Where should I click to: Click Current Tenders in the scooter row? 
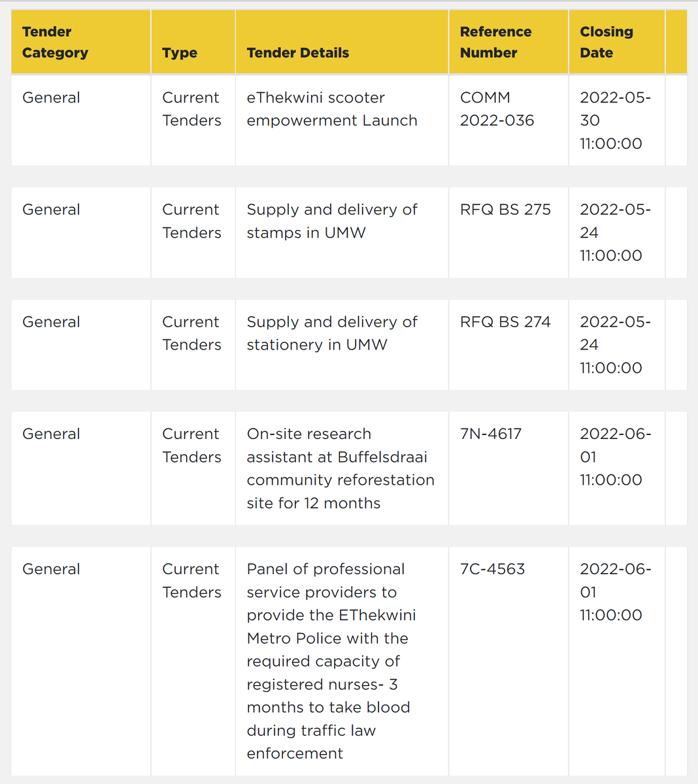(x=191, y=109)
